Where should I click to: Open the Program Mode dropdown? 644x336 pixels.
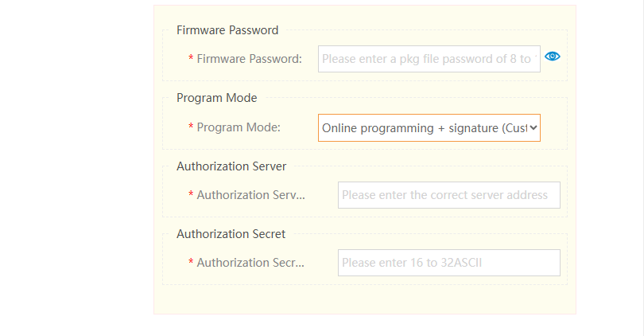(x=429, y=128)
